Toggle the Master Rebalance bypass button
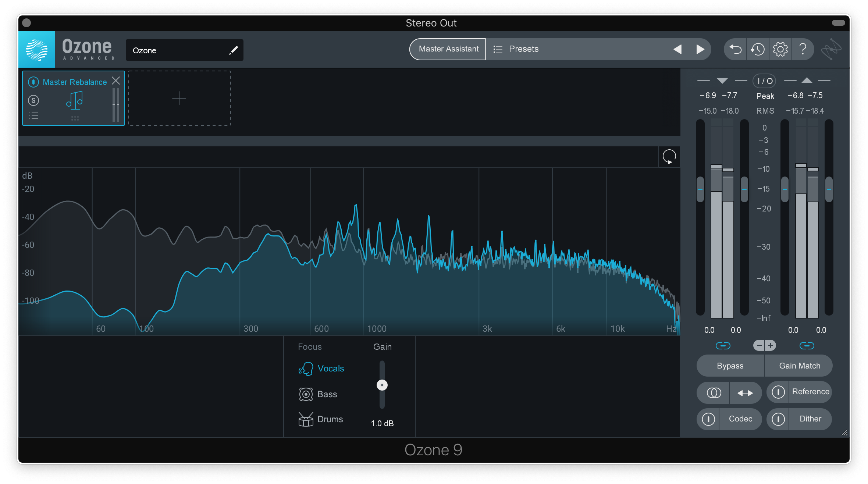 [34, 82]
